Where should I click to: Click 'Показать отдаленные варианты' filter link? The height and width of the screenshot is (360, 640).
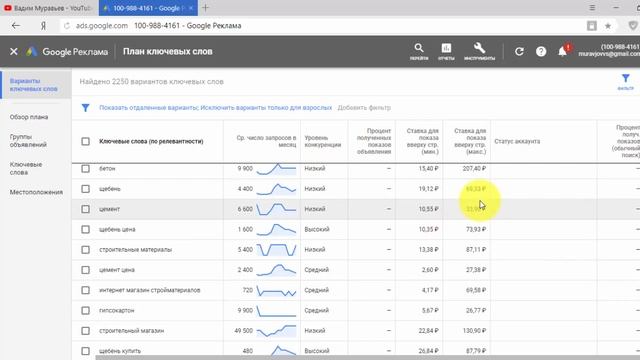[x=149, y=108]
